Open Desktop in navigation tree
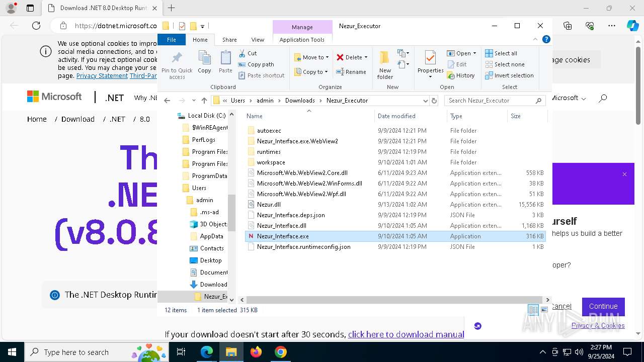This screenshot has width=644, height=362. coord(210,260)
